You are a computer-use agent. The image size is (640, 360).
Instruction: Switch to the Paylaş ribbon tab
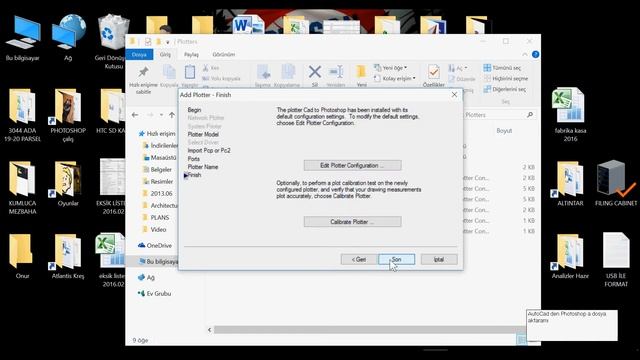point(191,54)
